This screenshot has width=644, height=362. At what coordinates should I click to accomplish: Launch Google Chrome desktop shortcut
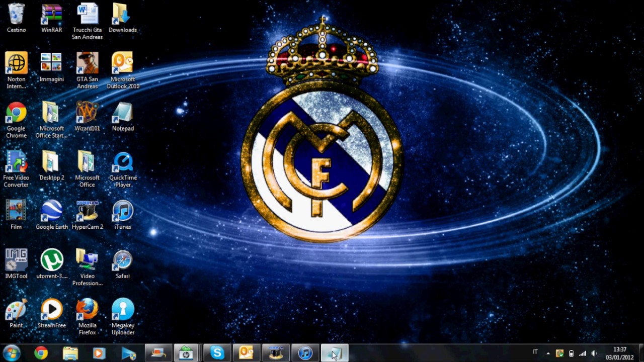(x=16, y=120)
